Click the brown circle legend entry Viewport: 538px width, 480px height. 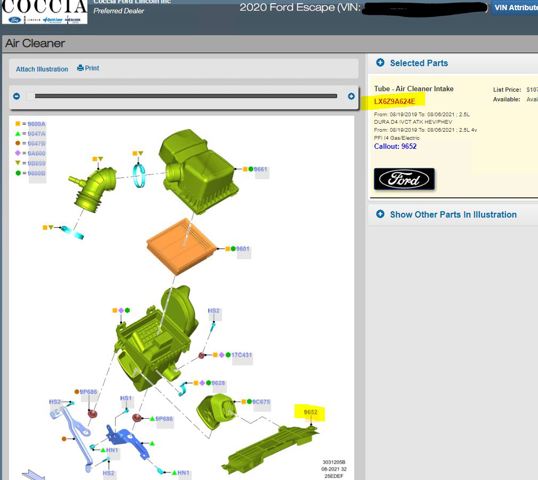[31, 143]
